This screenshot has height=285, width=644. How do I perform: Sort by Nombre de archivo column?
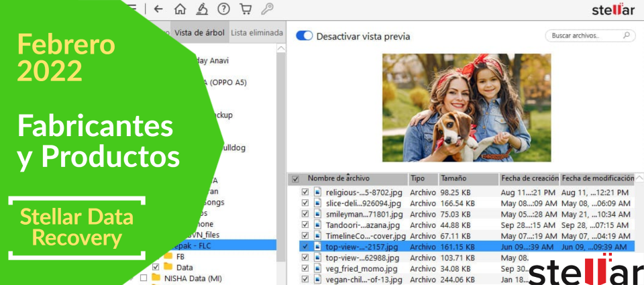338,178
